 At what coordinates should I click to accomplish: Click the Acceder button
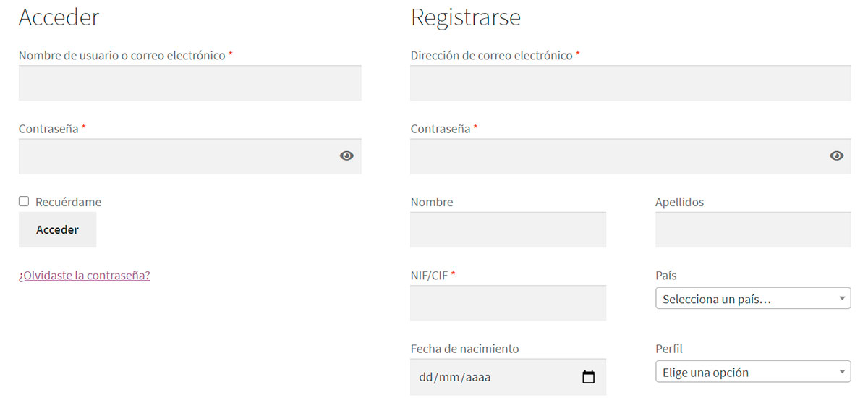click(x=57, y=229)
